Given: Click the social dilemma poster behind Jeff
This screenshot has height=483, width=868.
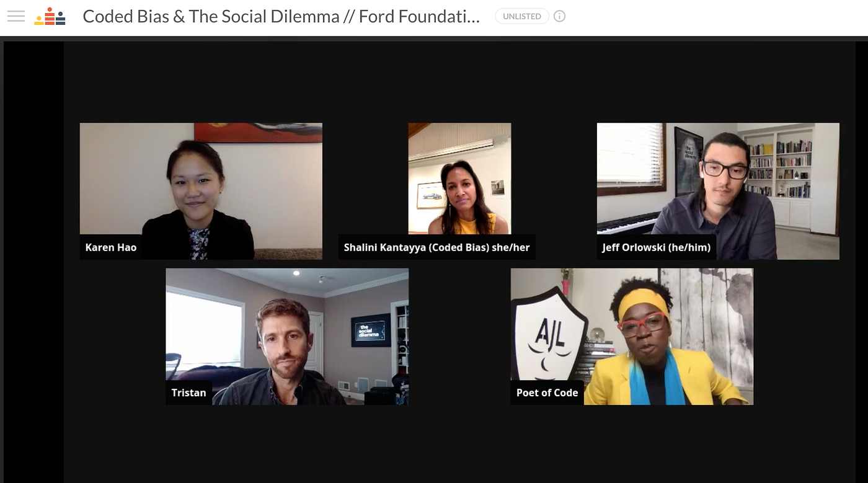Looking at the screenshot, I should tap(688, 161).
